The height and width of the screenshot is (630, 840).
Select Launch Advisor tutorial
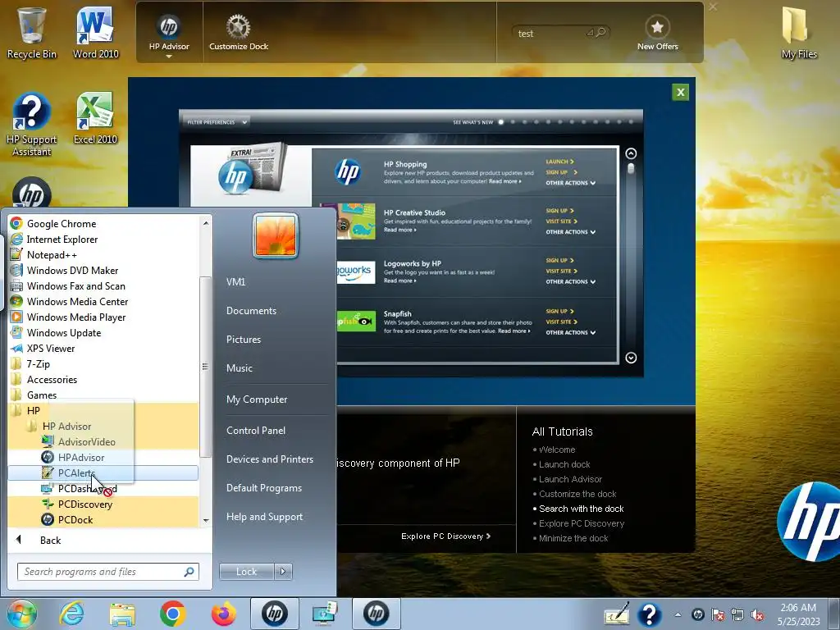pos(570,479)
